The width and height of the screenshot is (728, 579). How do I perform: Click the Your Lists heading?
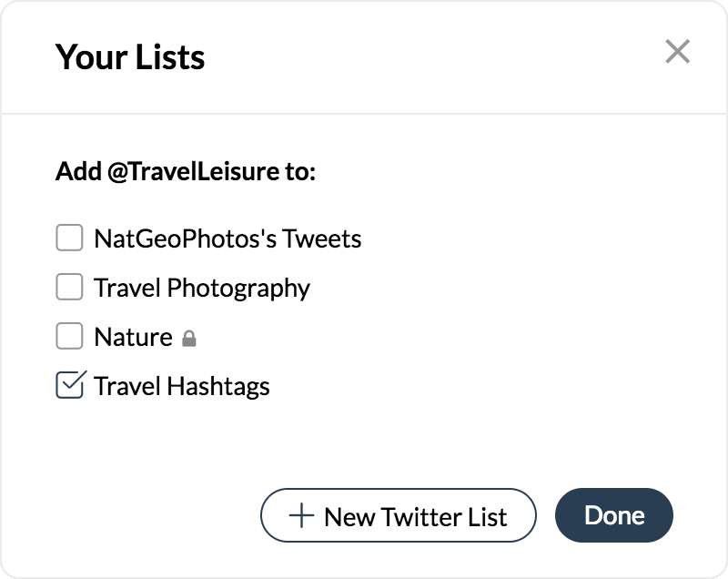coord(130,56)
